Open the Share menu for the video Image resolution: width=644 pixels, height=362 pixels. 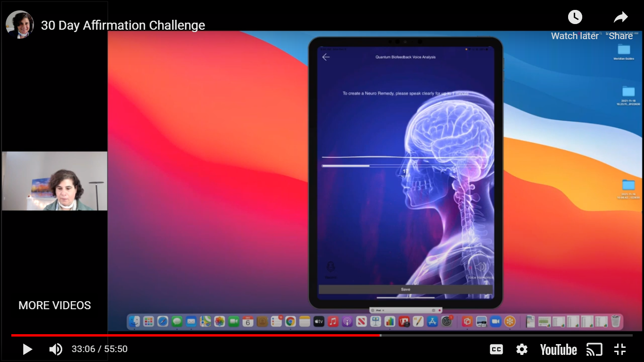click(620, 16)
